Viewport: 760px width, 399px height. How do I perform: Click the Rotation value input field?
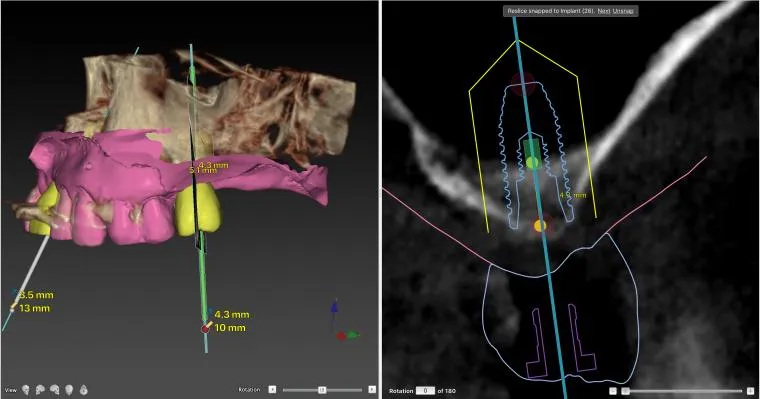tap(425, 391)
